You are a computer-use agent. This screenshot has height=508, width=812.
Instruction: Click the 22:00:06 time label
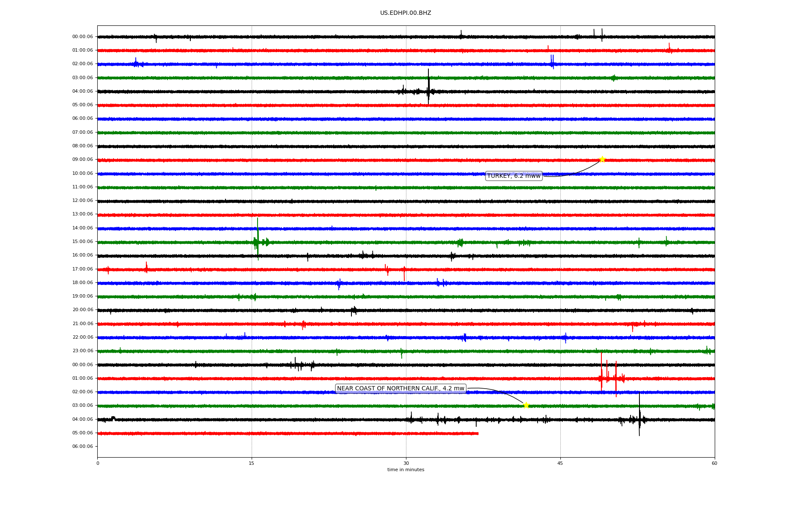click(82, 337)
